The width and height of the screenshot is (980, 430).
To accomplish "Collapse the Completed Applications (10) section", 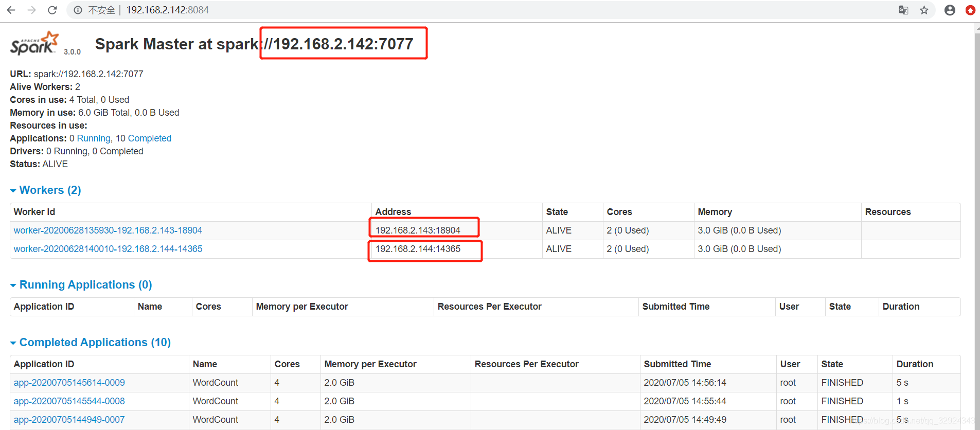I will pos(90,343).
